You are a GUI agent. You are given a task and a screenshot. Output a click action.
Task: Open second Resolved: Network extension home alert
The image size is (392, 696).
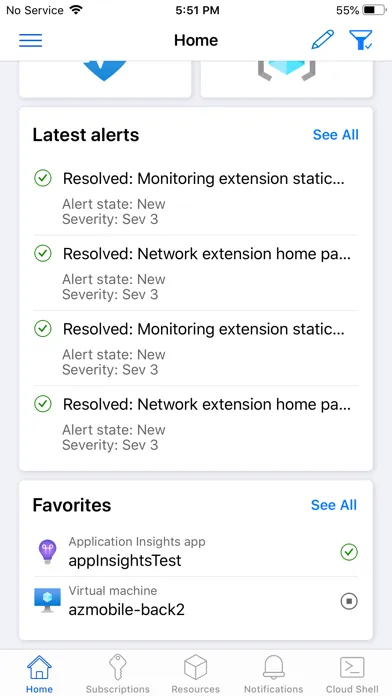(x=196, y=423)
